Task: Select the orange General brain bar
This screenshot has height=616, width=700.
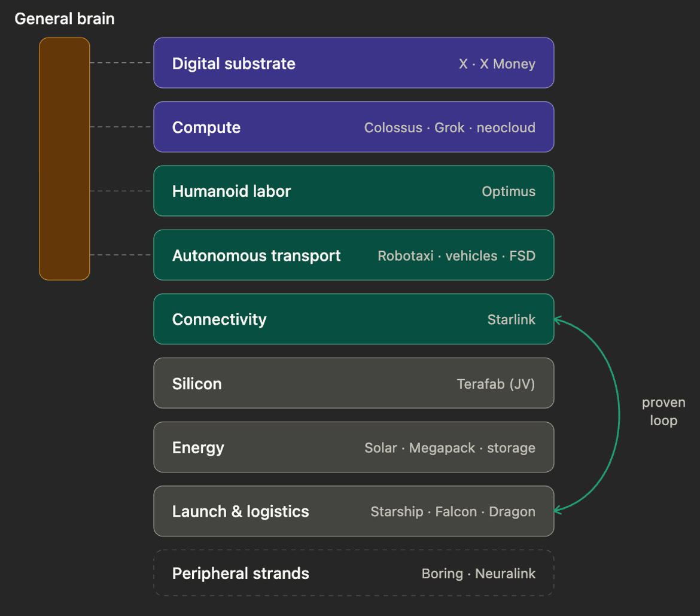Action: 64,159
